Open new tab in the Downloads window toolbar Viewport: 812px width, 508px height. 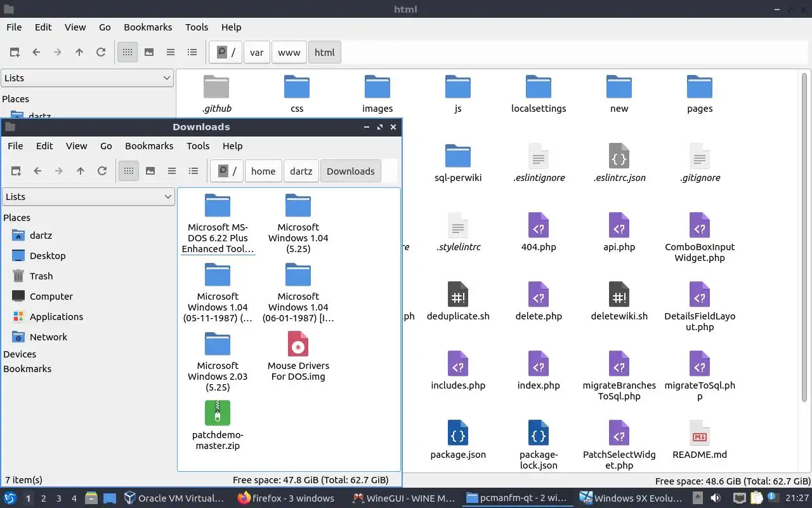16,171
